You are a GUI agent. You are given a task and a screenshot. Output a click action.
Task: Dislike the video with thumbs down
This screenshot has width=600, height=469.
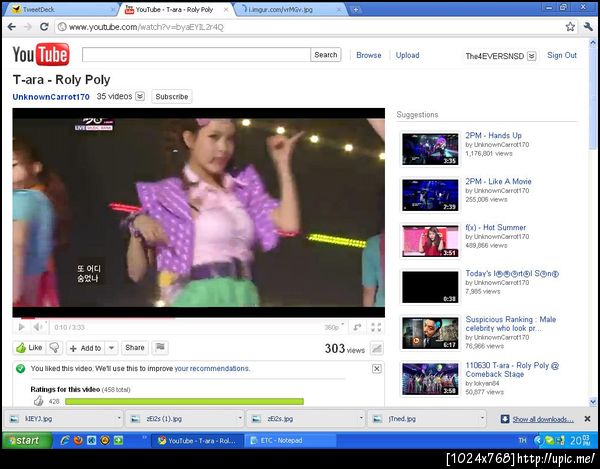click(x=55, y=348)
